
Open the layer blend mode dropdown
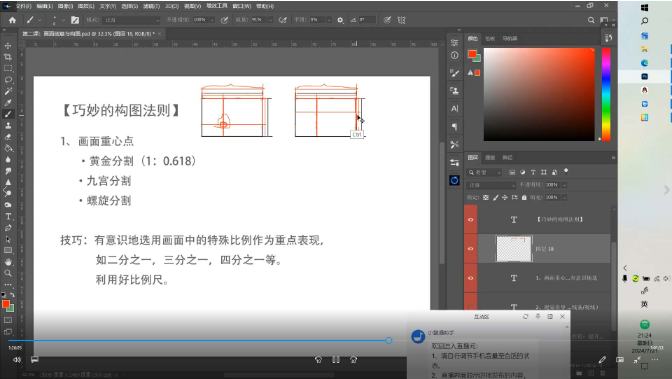(x=491, y=185)
